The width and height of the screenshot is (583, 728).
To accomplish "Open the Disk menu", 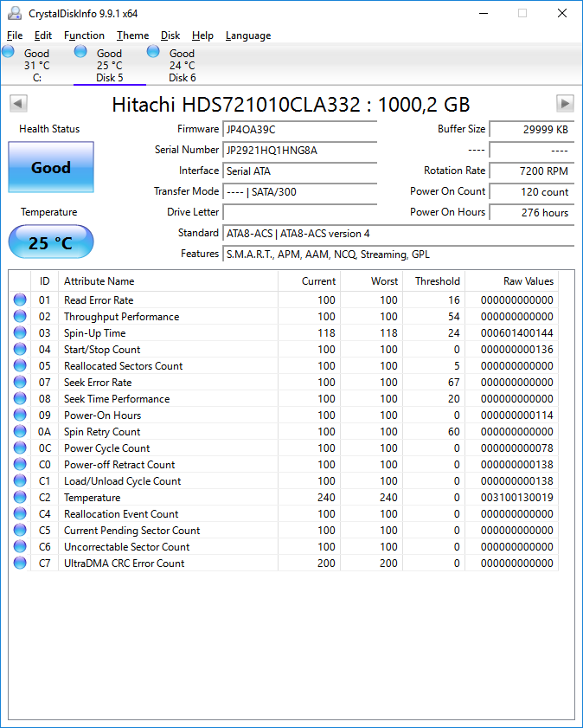I will 170,35.
